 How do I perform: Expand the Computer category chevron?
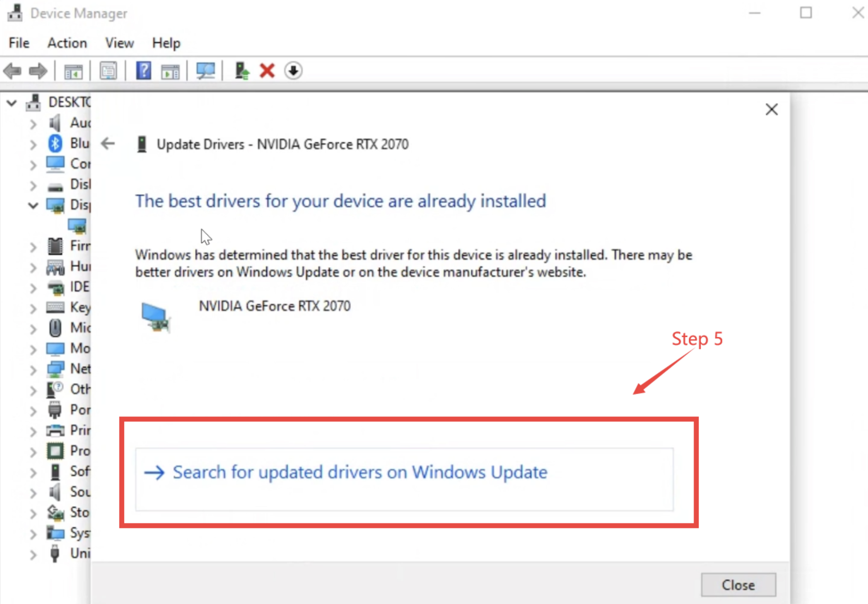coord(33,165)
